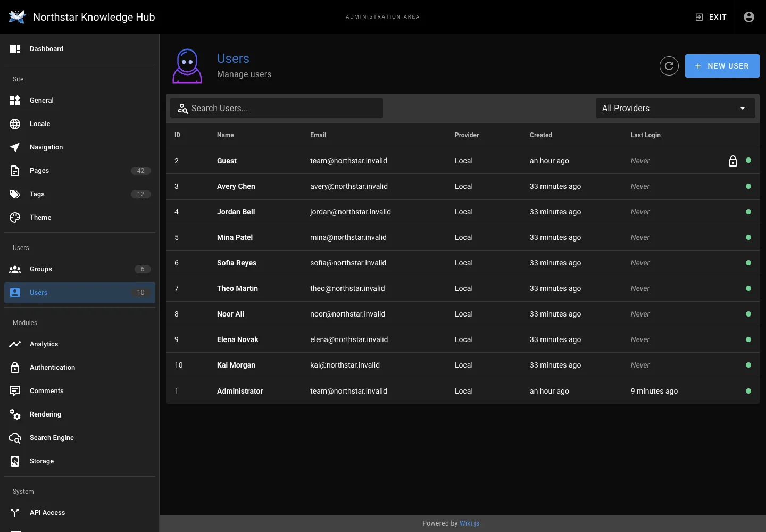The height and width of the screenshot is (532, 766).
Task: Open the All Providers dropdown
Action: coord(676,108)
